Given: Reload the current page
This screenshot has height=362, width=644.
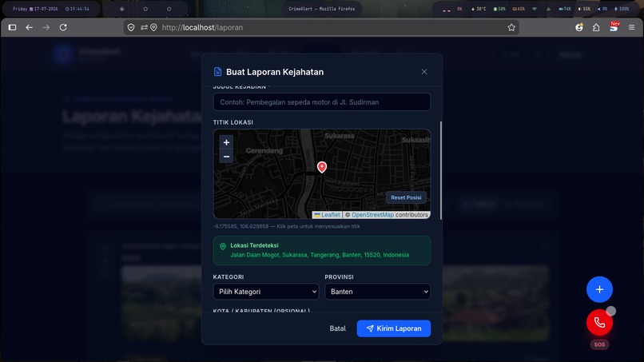Looking at the screenshot, I should point(63,27).
